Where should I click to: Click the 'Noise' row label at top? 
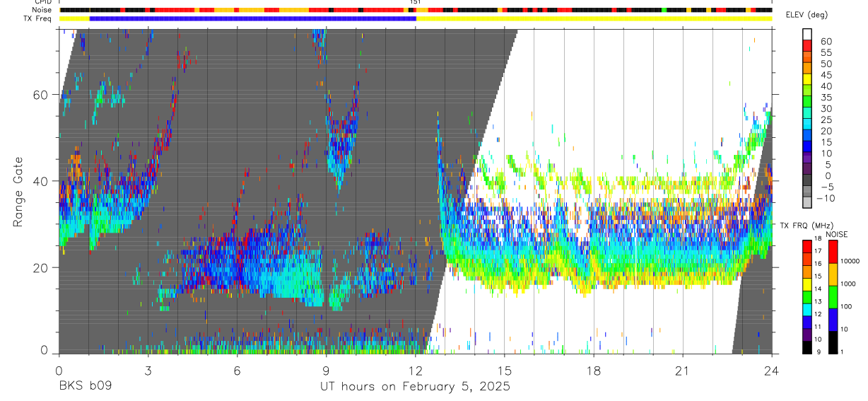coord(42,10)
